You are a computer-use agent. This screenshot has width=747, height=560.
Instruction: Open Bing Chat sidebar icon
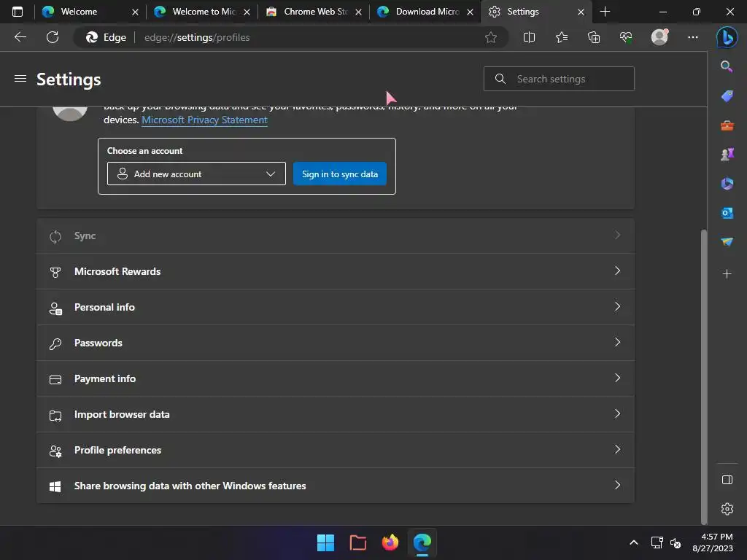pyautogui.click(x=727, y=37)
